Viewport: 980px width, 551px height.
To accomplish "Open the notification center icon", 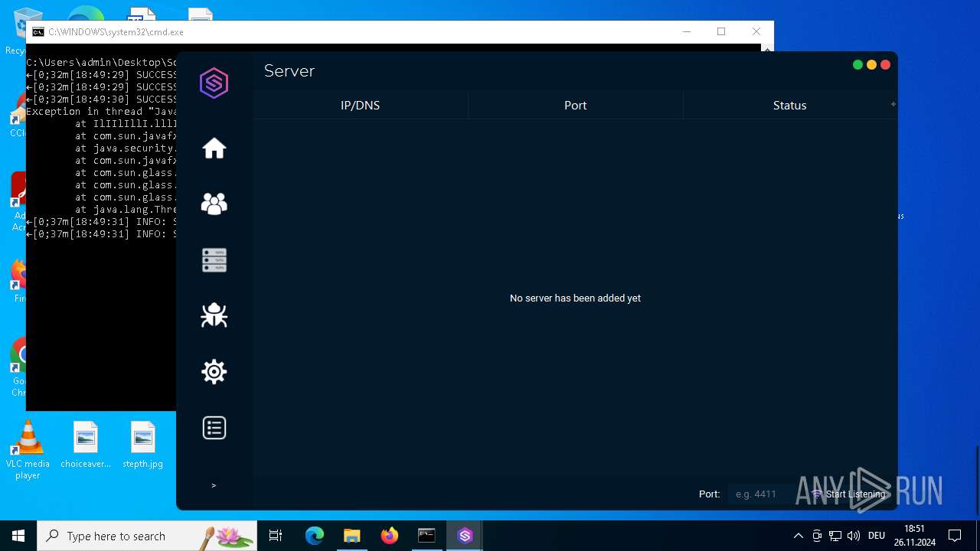I will [x=955, y=536].
